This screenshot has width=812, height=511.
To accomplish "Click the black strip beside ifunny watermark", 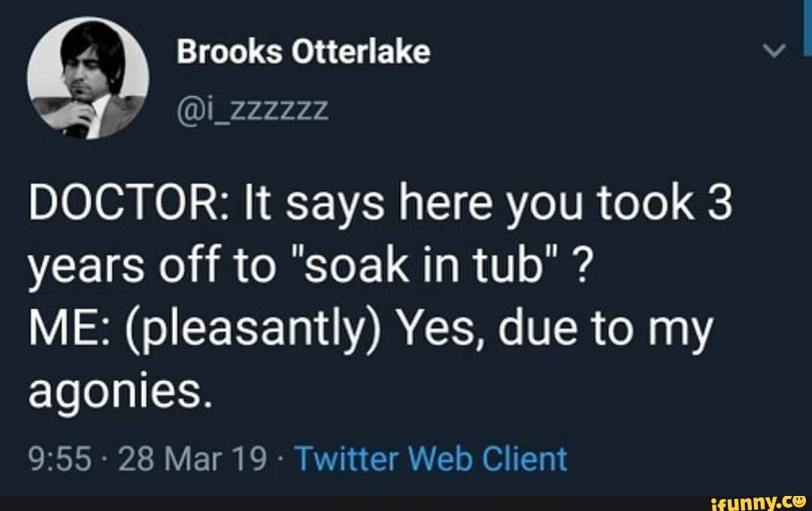I will (338, 503).
